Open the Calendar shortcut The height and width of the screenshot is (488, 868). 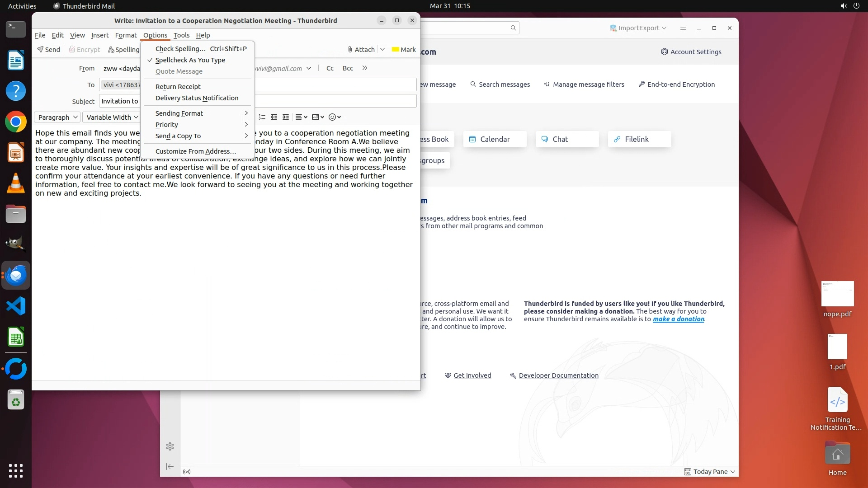(x=495, y=139)
